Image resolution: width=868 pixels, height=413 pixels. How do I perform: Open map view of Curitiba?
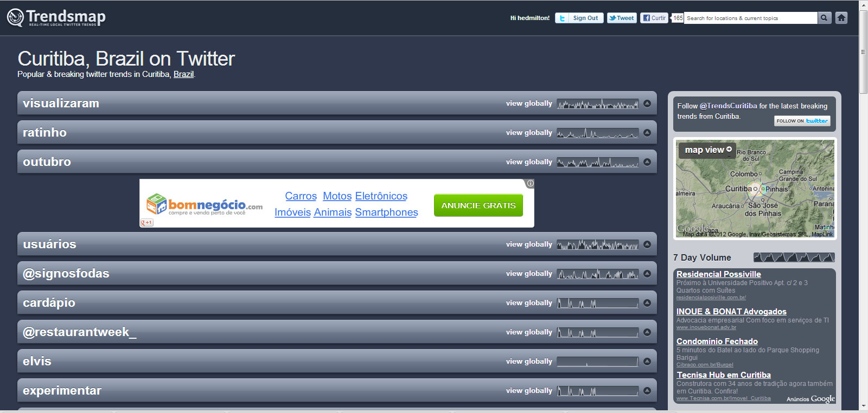707,150
